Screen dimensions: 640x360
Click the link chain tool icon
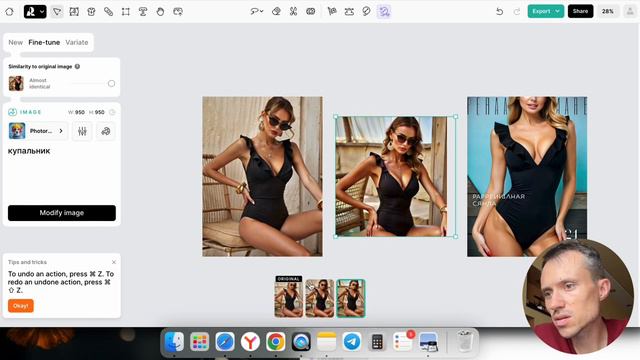coord(109,11)
